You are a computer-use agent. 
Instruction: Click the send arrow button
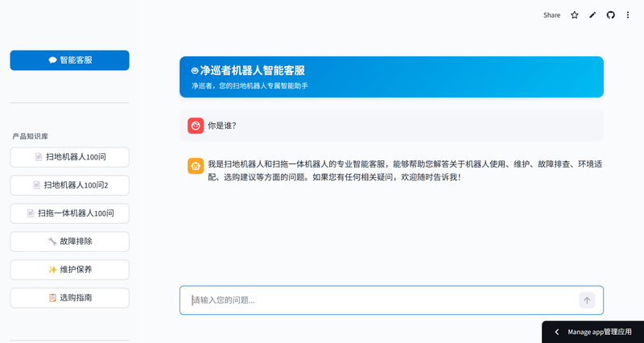pos(587,300)
